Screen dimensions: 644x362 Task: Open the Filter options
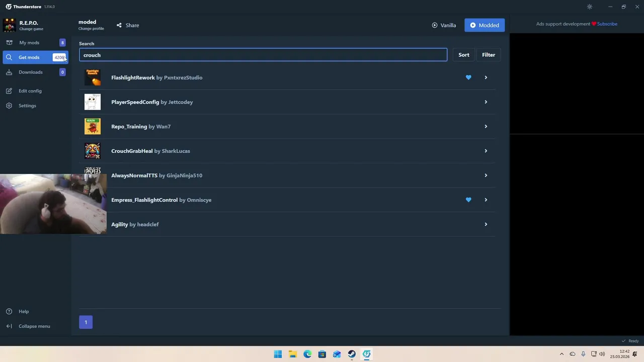(x=489, y=55)
